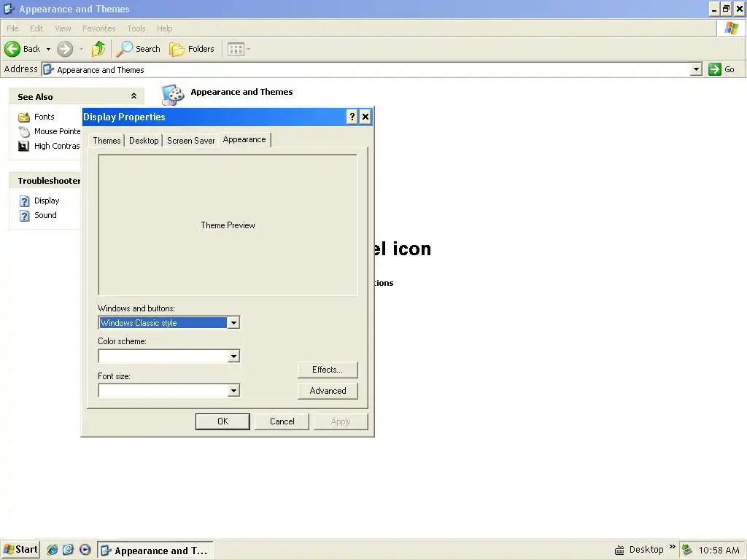Click the Appearance and Themes palette icon

[x=172, y=95]
